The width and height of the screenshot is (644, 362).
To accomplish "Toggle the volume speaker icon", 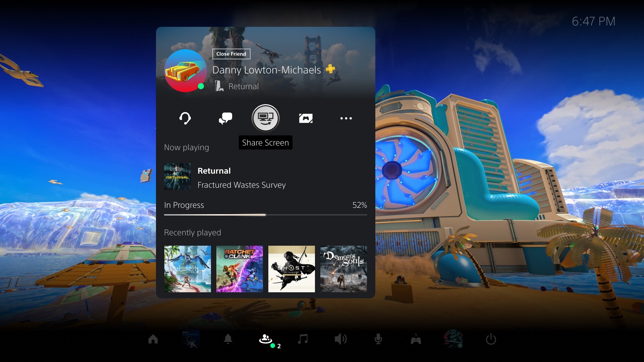I will point(340,339).
